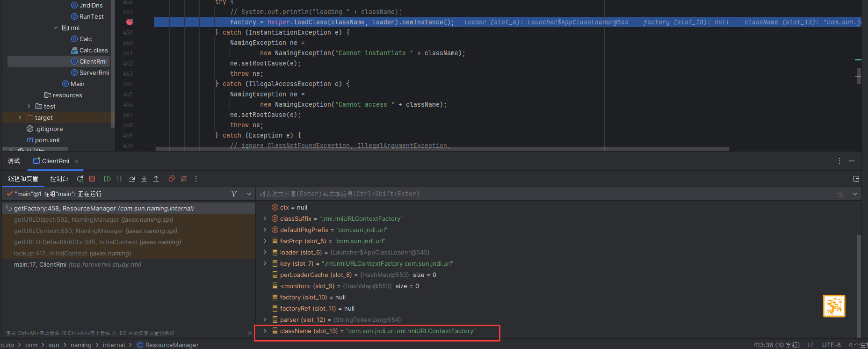The height and width of the screenshot is (349, 868).
Task: Pause the running program
Action: click(x=120, y=179)
